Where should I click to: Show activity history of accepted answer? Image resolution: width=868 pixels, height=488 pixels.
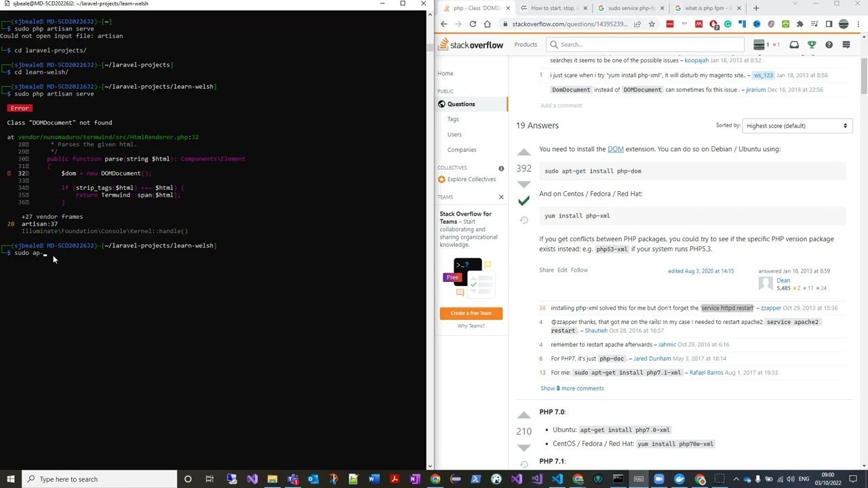524,220
